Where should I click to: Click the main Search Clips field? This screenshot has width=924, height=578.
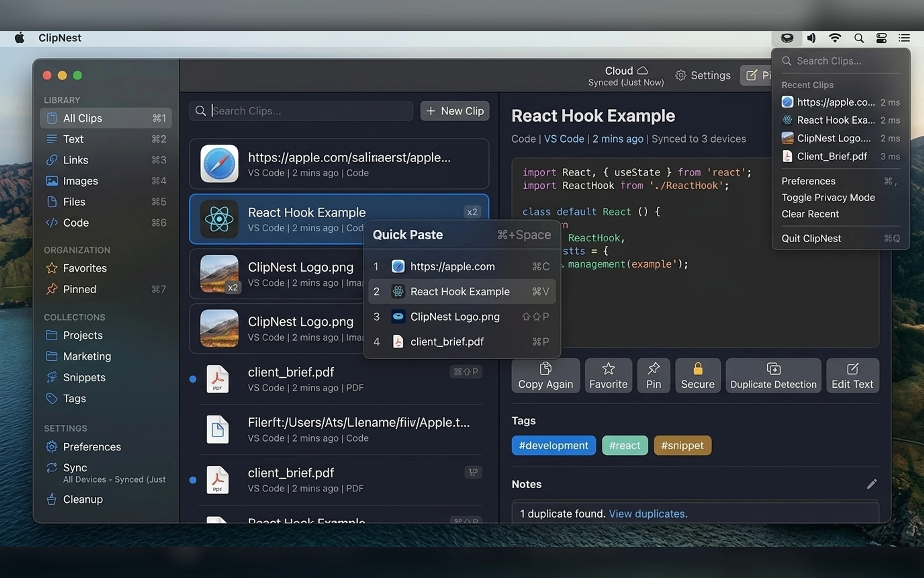click(x=301, y=111)
